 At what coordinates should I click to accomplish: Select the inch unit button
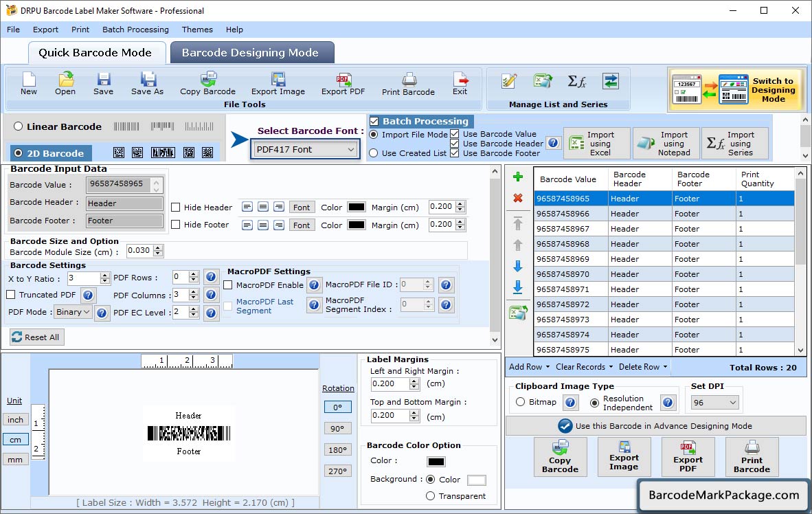(16, 420)
